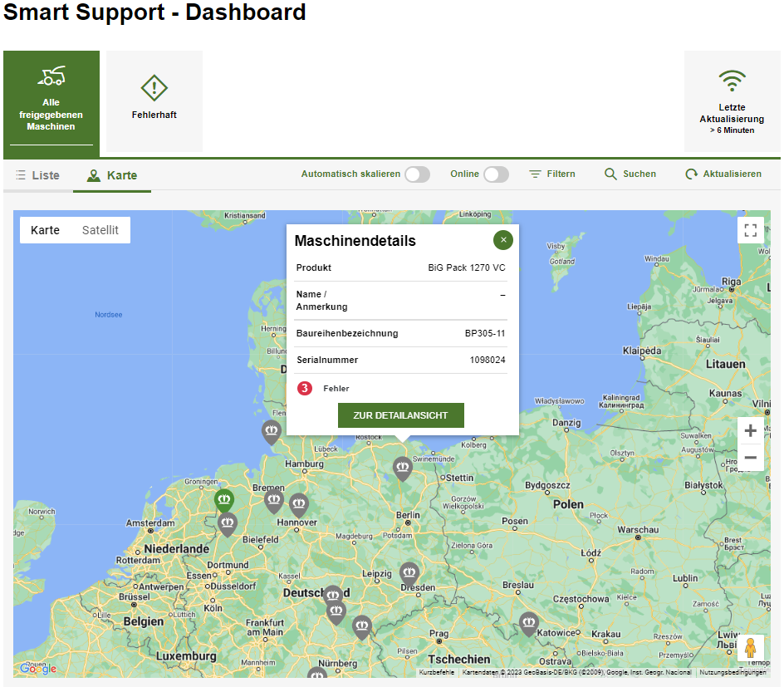Enable the Online filter switch
Viewport: 784px width, 687px height.
(x=496, y=174)
